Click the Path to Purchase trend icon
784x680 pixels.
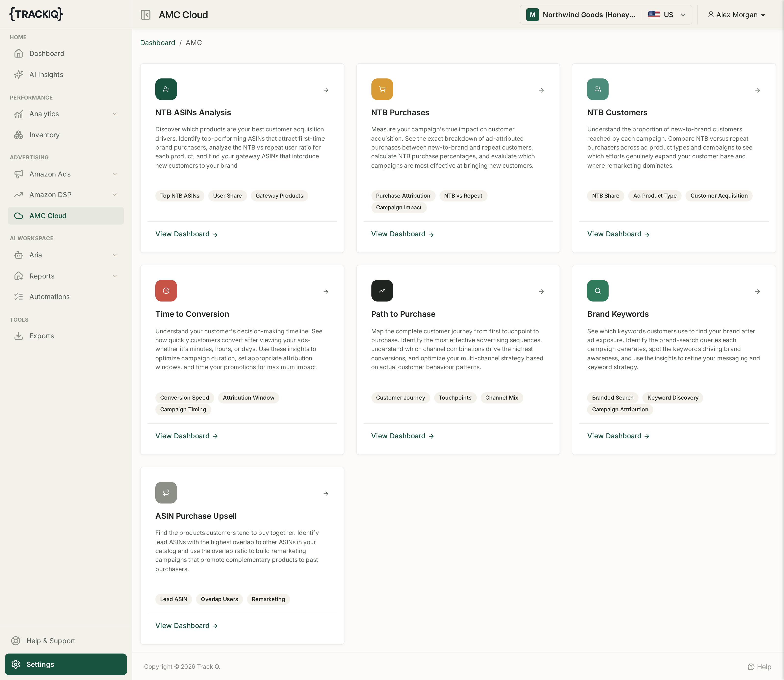click(382, 291)
